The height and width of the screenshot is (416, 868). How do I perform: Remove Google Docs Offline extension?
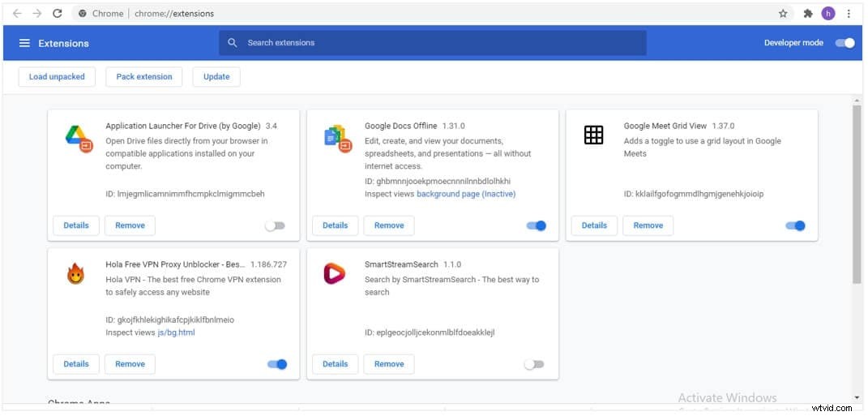[389, 225]
